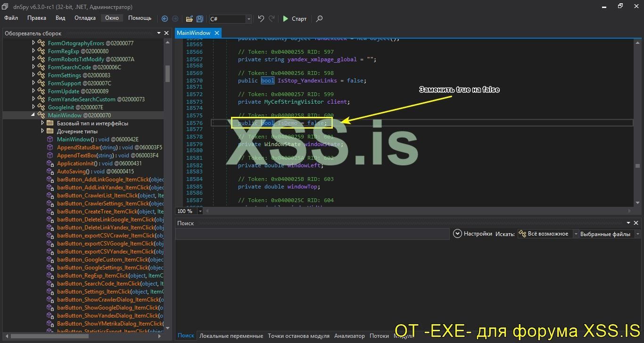
Task: Click the search text input field
Action: (312, 234)
